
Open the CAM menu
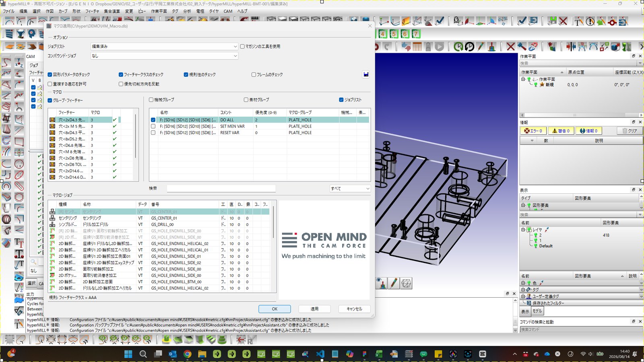tap(228, 11)
